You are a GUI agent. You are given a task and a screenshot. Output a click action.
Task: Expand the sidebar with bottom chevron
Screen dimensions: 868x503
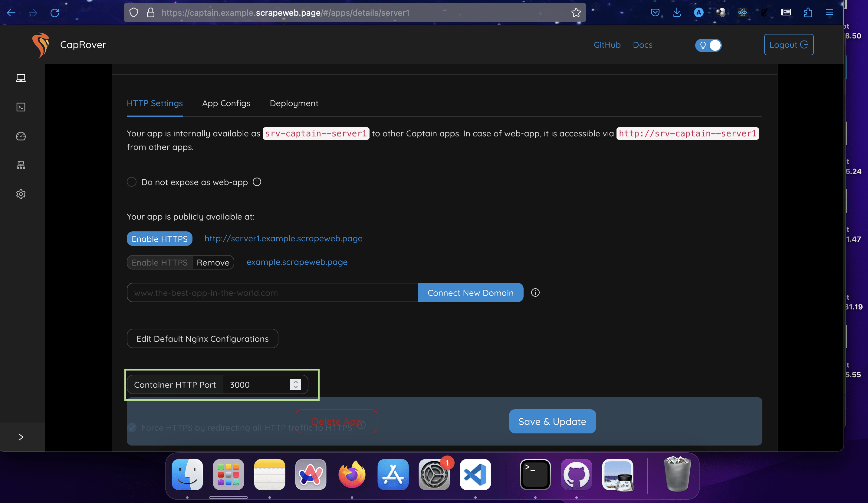(x=21, y=437)
